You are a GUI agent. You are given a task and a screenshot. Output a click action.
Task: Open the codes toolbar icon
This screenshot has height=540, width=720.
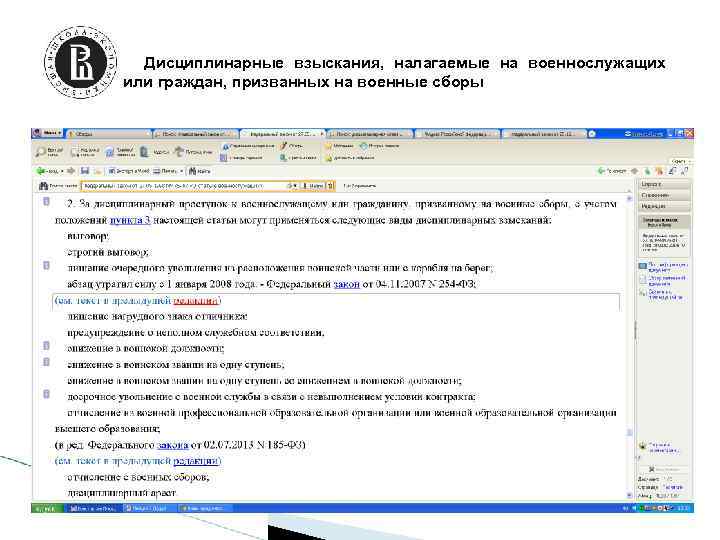pos(154,152)
